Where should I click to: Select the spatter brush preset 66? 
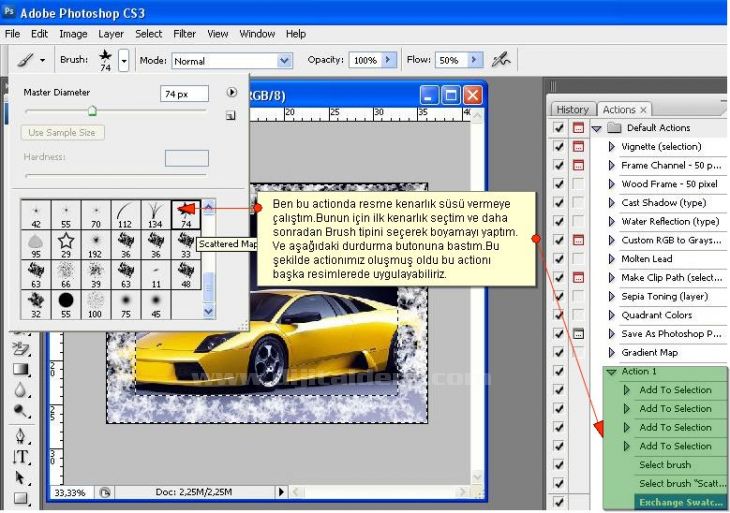click(x=66, y=275)
